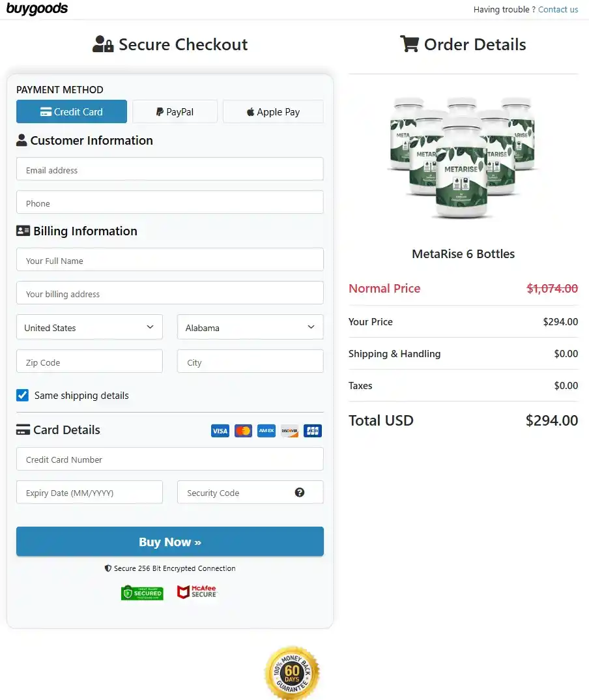The height and width of the screenshot is (700, 589).
Task: Click the shopping cart icon beside Order Details
Action: (409, 44)
